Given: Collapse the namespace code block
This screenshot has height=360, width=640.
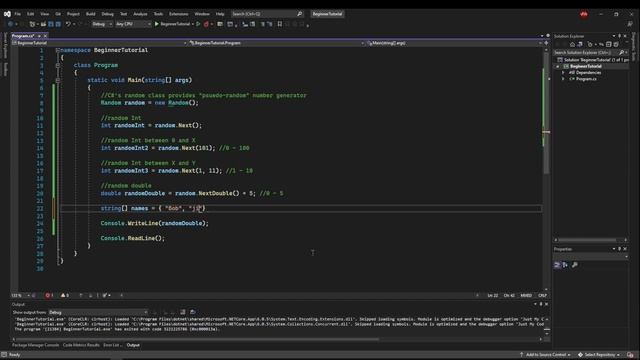Looking at the screenshot, I should (x=58, y=50).
